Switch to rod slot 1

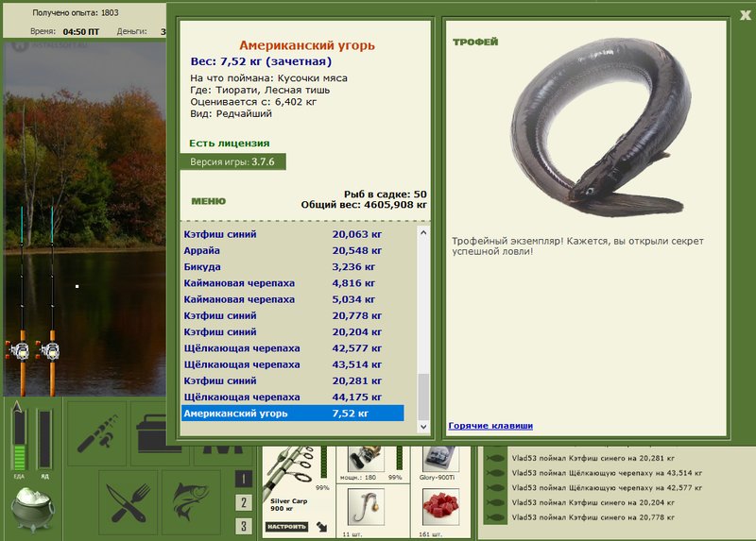coord(244,479)
